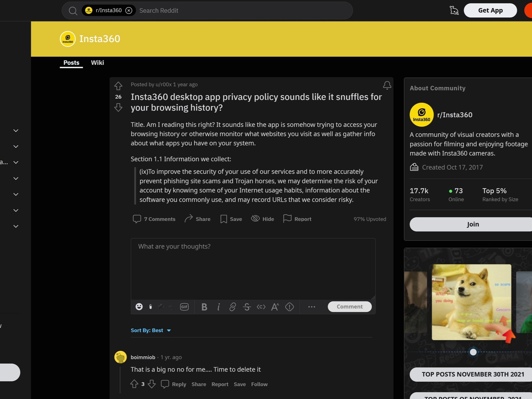Remove the r/Insta360 search filter
The height and width of the screenshot is (399, 532).
(129, 10)
